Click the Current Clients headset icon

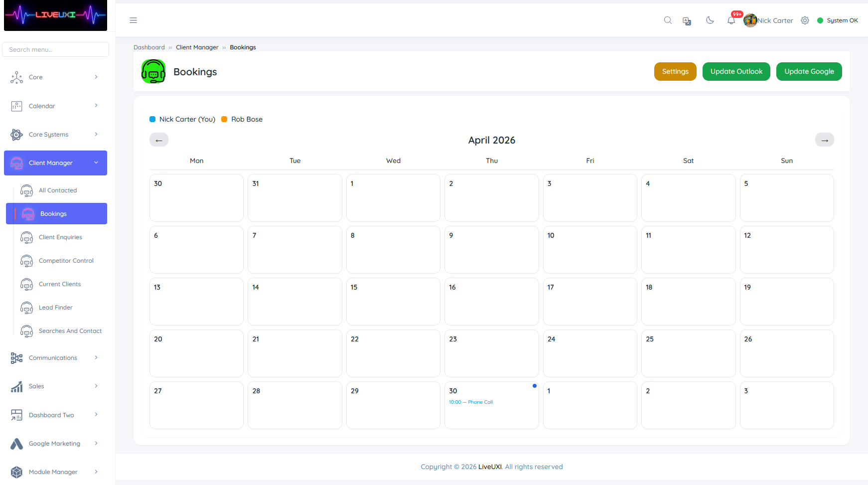pos(26,284)
